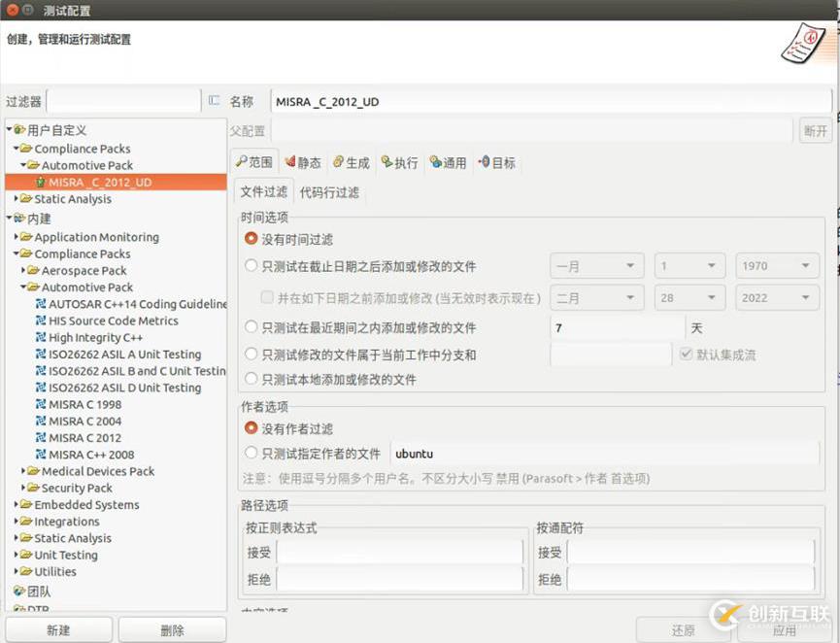
Task: Click the MISRA C 2012 config icon
Action: [40, 437]
